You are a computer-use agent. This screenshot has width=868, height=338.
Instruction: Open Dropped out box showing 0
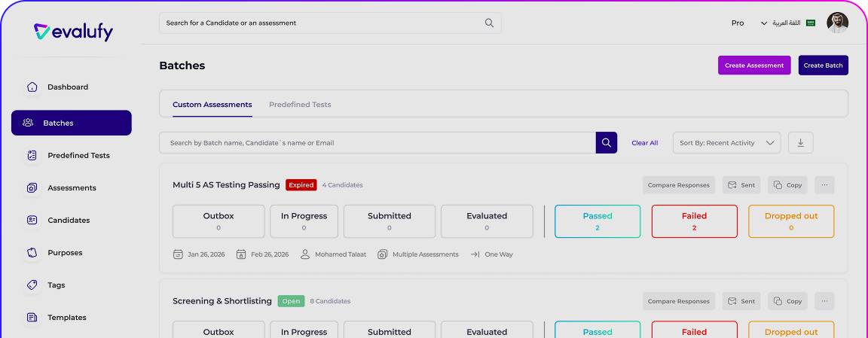coord(791,221)
